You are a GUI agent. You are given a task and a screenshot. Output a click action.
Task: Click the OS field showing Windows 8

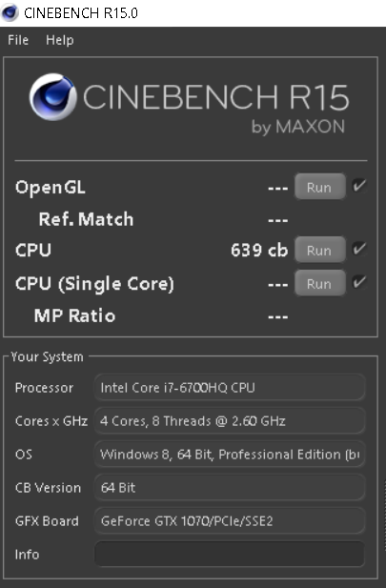pyautogui.click(x=230, y=455)
